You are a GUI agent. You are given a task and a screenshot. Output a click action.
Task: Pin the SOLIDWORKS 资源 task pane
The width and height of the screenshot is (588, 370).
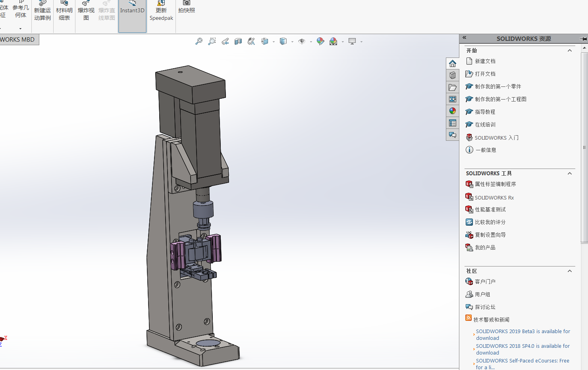583,39
